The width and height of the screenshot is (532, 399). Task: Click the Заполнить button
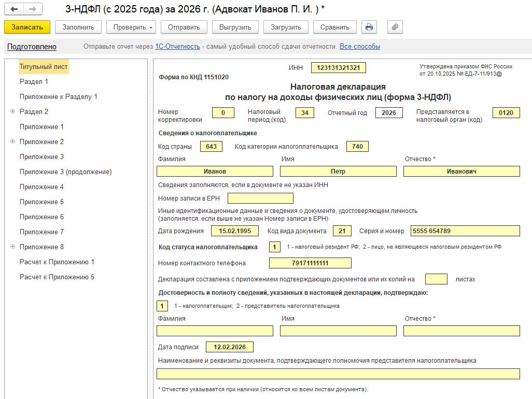click(78, 27)
